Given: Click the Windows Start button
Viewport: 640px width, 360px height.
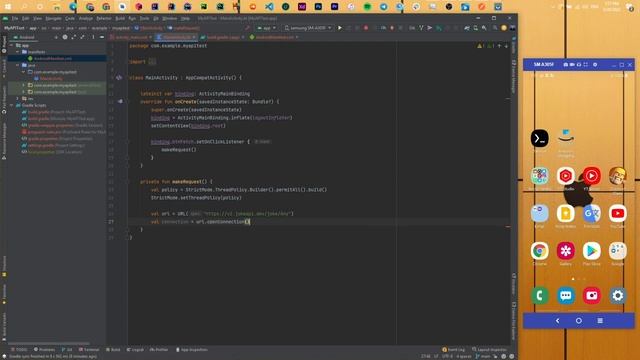Looking at the screenshot, I should (x=8, y=7).
